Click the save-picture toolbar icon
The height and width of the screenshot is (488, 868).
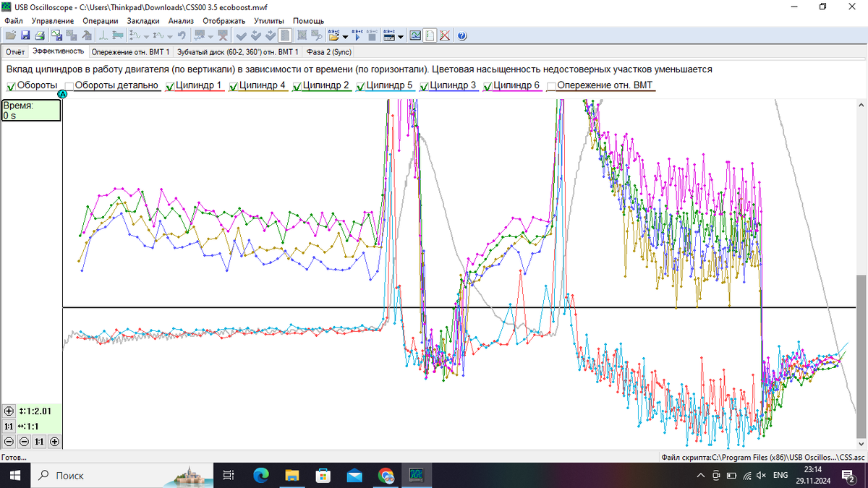pyautogui.click(x=57, y=35)
